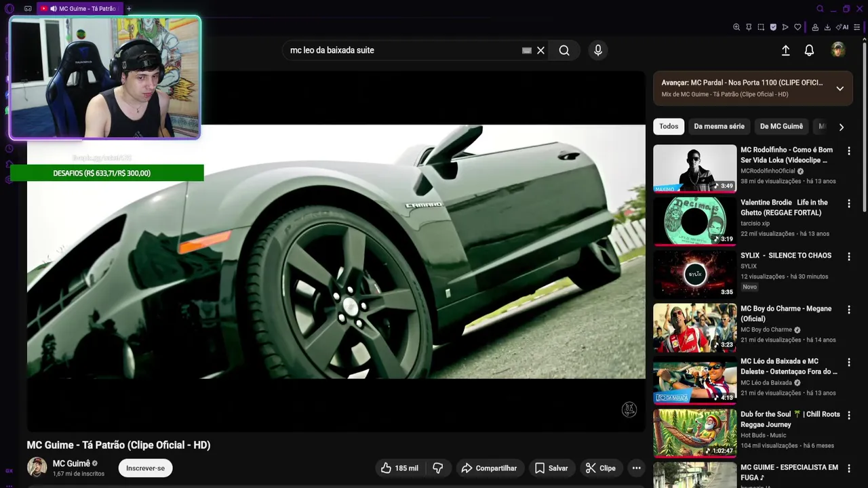
Task: Open options for MC Léo da Baixada video
Action: click(x=848, y=362)
